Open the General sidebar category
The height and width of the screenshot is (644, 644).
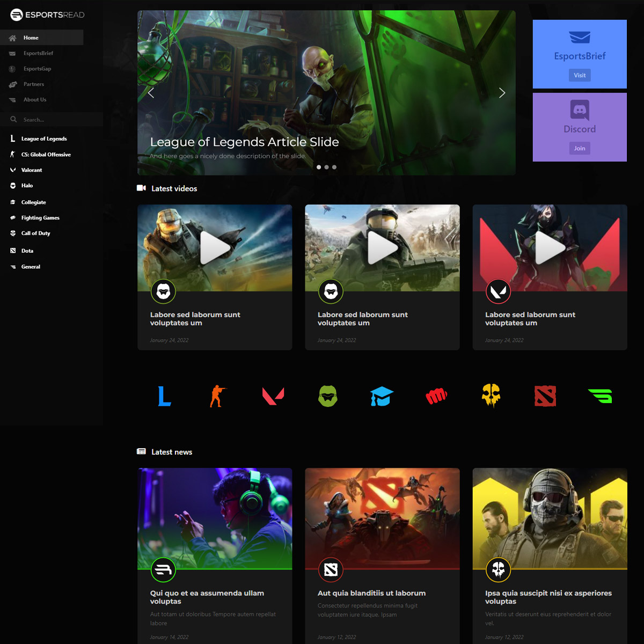[31, 267]
